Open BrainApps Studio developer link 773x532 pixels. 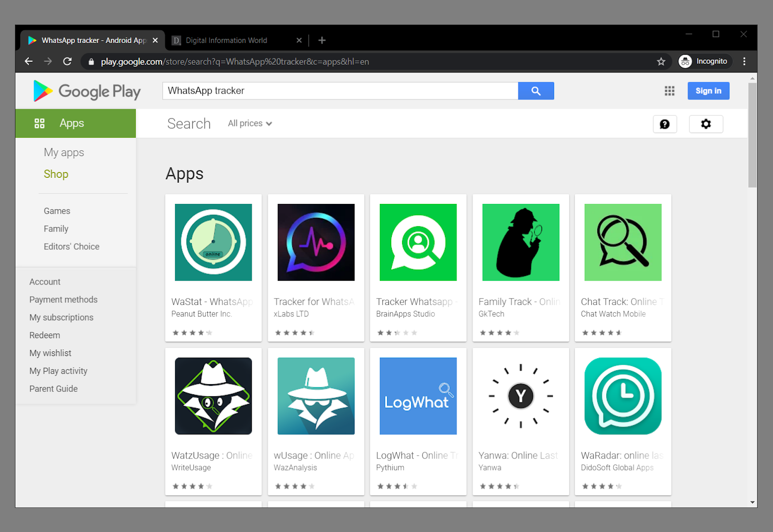[406, 314]
